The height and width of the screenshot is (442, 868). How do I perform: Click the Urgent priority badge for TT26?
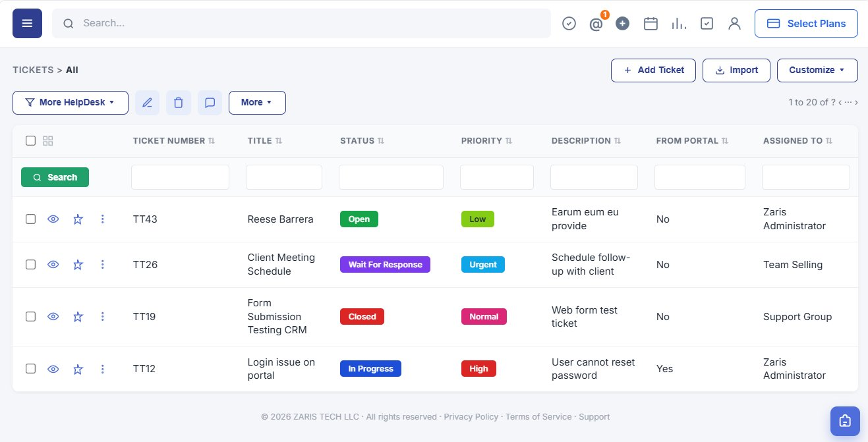click(483, 265)
